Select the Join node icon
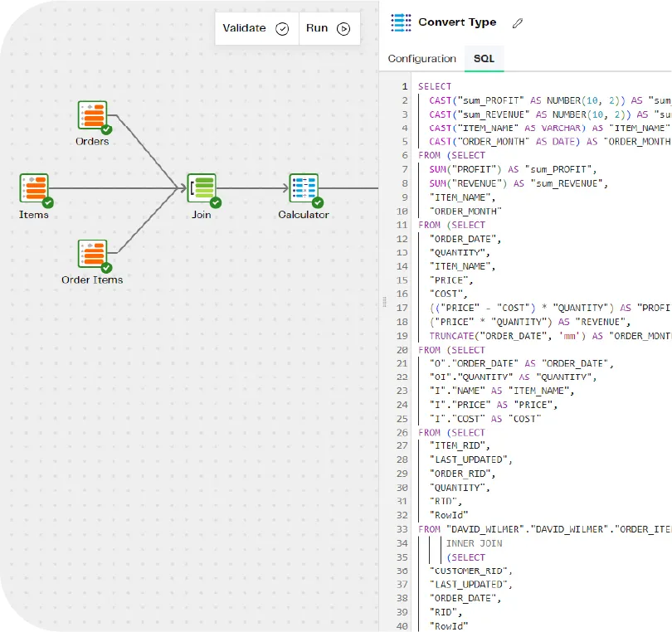 coord(202,188)
